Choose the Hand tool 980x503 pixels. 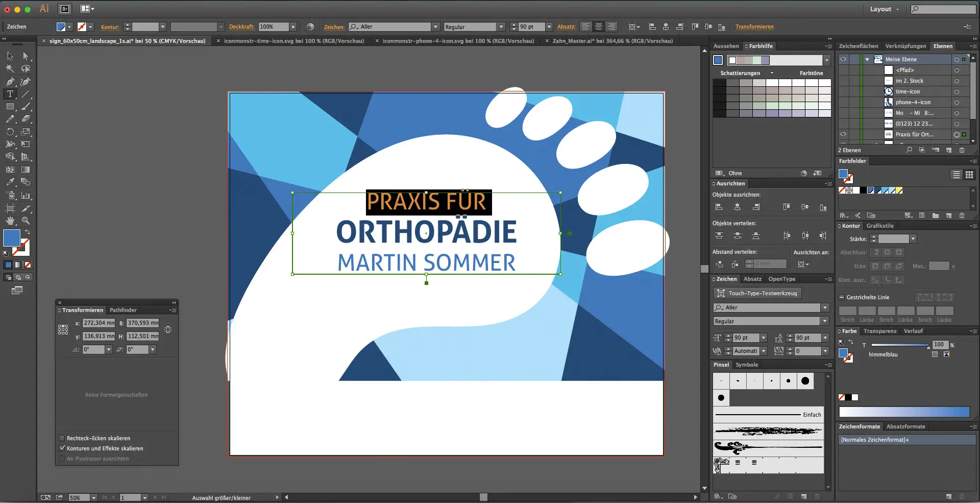click(x=10, y=221)
